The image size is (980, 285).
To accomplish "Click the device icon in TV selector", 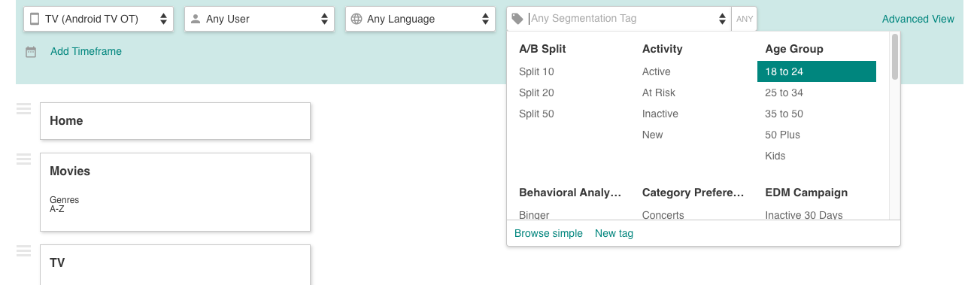I will (35, 19).
